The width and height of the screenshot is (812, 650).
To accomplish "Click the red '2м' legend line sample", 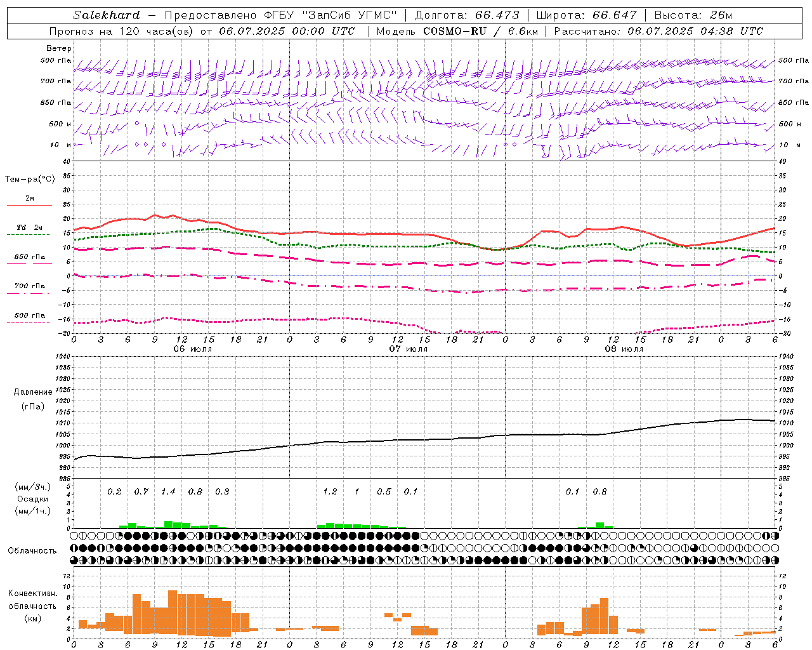I will [29, 206].
